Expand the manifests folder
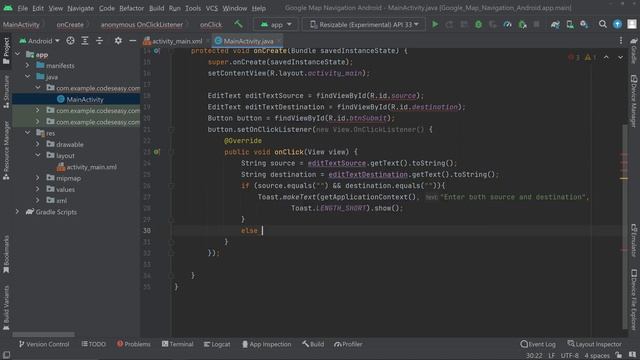Screen dimensions: 640x360 27,65
